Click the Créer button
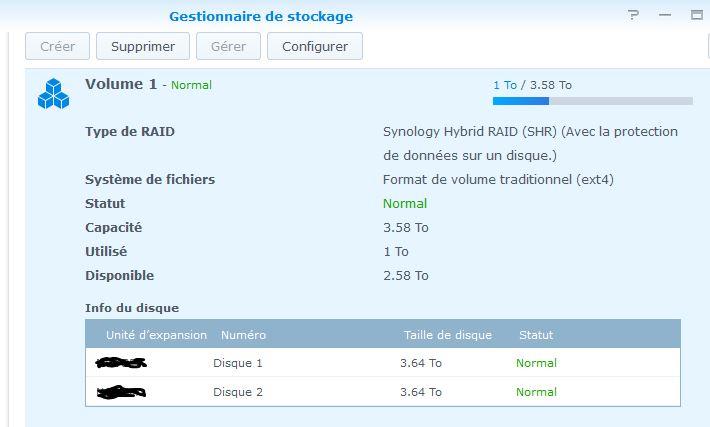The height and width of the screenshot is (427, 710). pyautogui.click(x=57, y=46)
